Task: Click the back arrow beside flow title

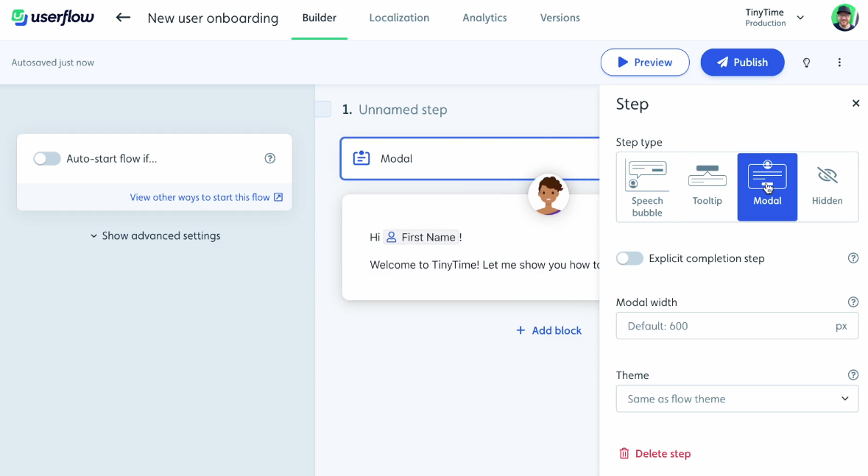Action: tap(122, 18)
